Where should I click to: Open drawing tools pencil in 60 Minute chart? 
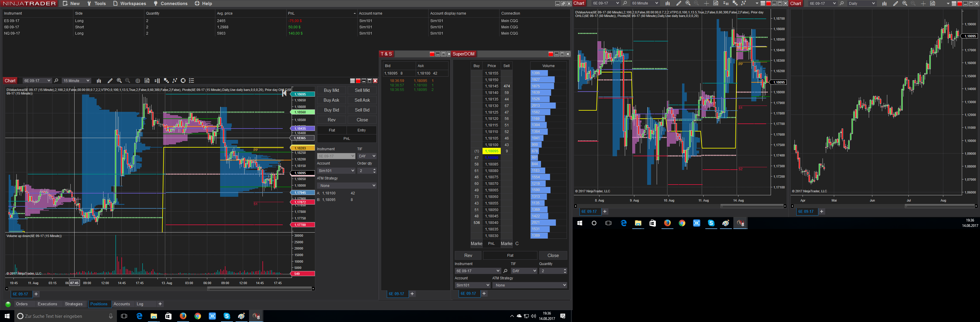(679, 3)
